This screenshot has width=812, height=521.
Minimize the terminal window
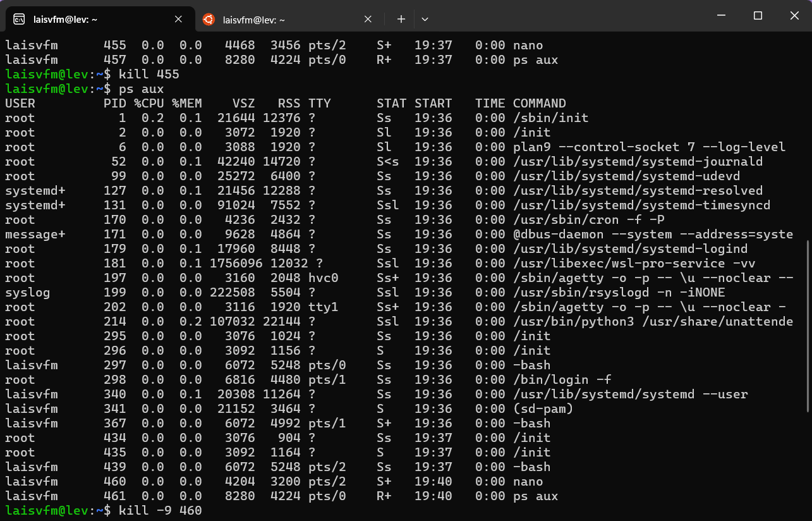click(723, 16)
